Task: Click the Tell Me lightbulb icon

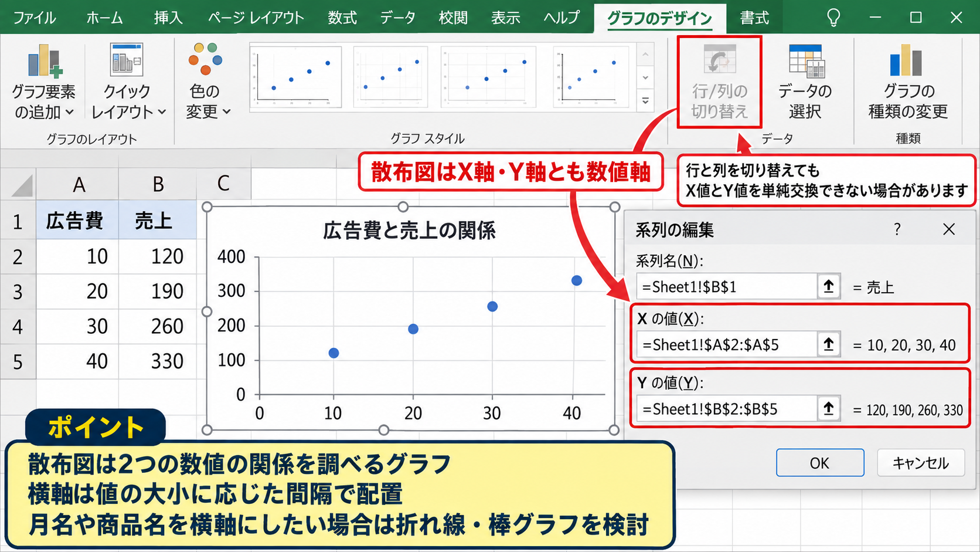Action: click(833, 18)
